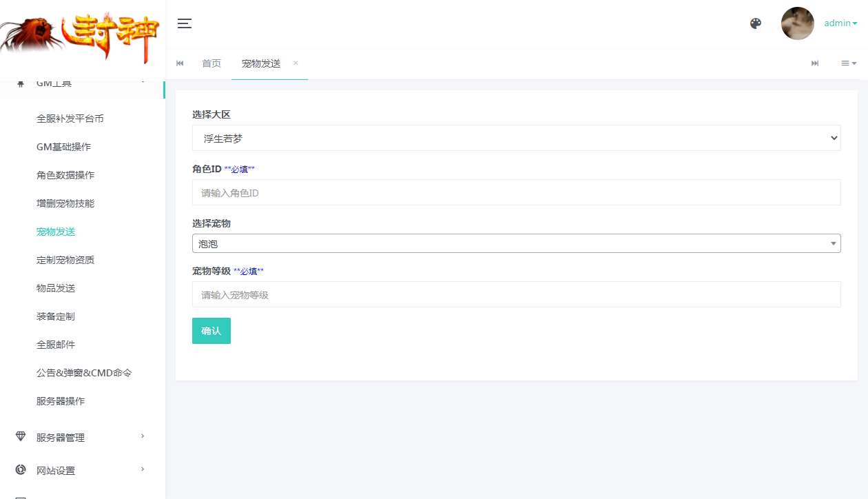The width and height of the screenshot is (868, 499).
Task: Open the 全服邮件 sidebar link
Action: 55,344
